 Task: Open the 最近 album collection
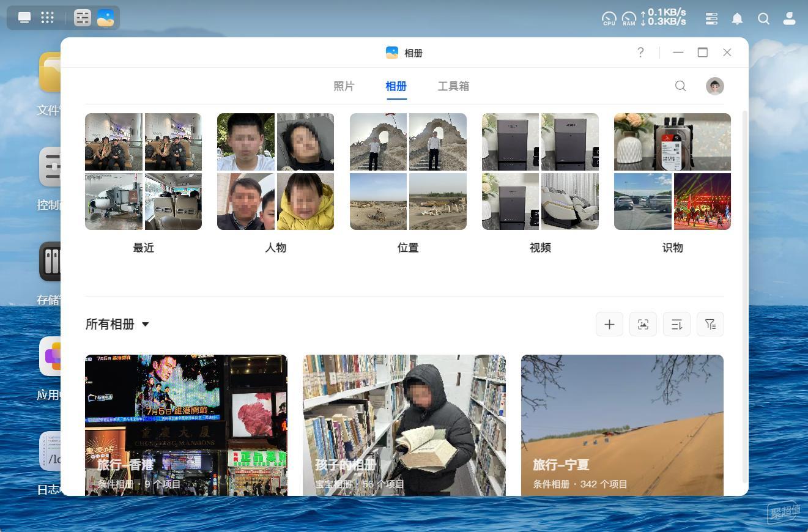(x=143, y=171)
